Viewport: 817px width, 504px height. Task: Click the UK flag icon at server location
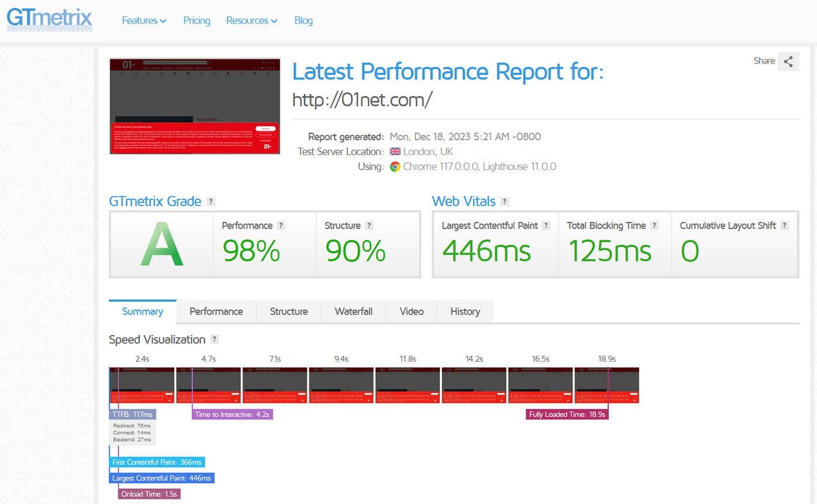pos(395,152)
